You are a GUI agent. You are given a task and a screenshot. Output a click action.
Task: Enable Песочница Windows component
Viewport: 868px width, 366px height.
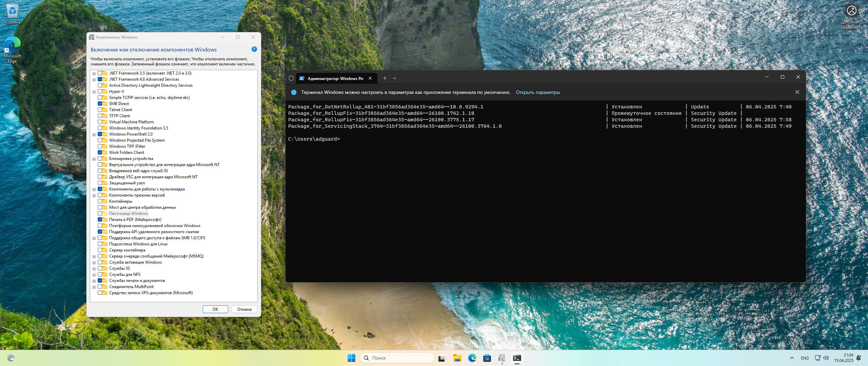[100, 213]
